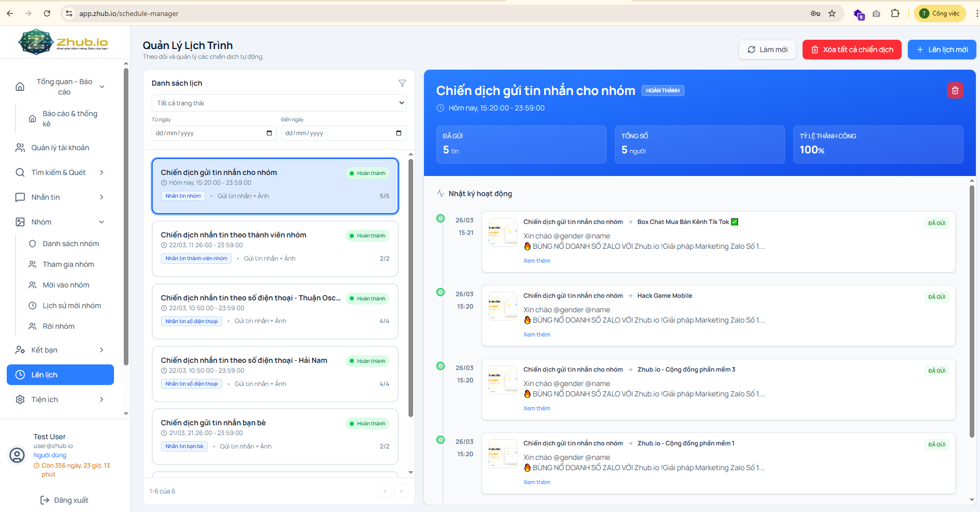The height and width of the screenshot is (512, 980).
Task: Open the calendar picker in Đến ngày field
Action: click(399, 133)
